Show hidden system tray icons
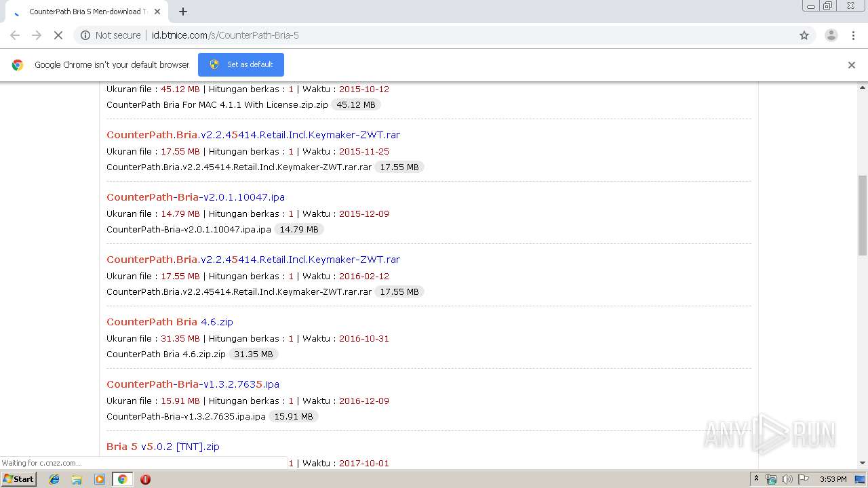868x488 pixels. (x=756, y=479)
